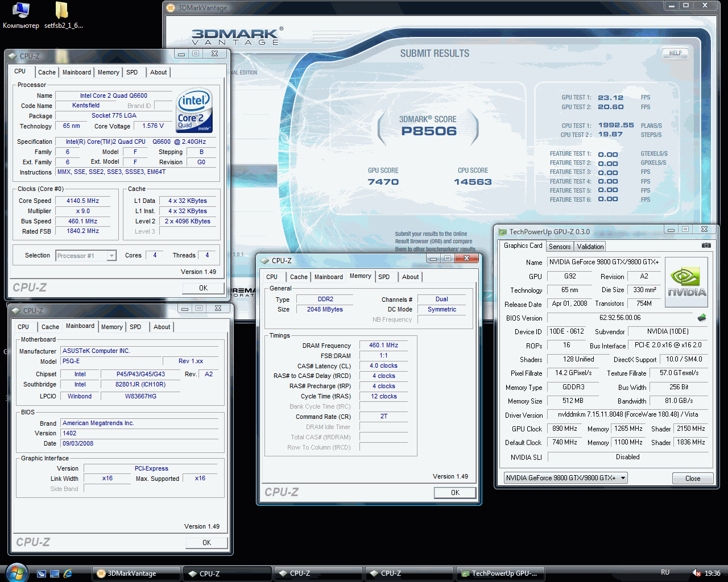Screen dimensions: 728x582
Task: Click OK in the CPU-Z Memory window
Action: point(455,493)
